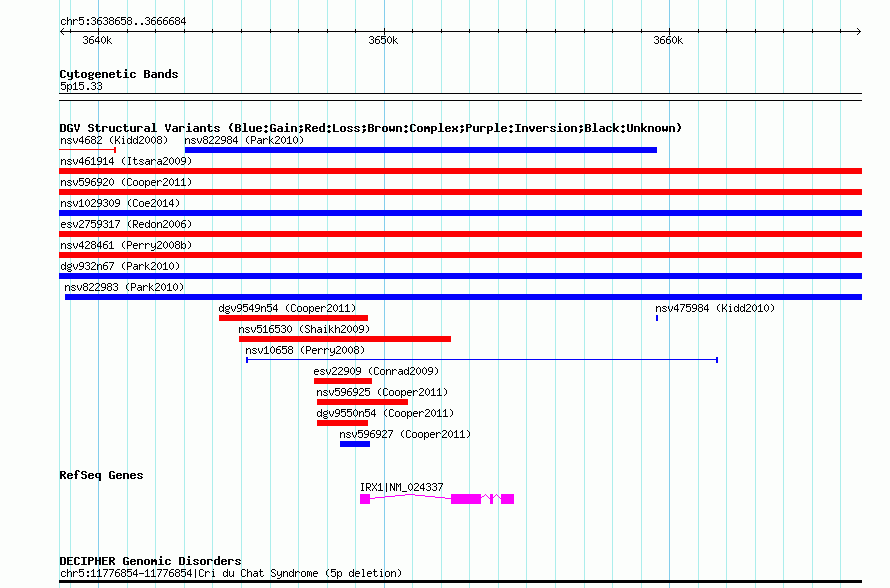Click the 5p15.33 band label
Viewport: 890px width, 588px height.
tap(81, 86)
